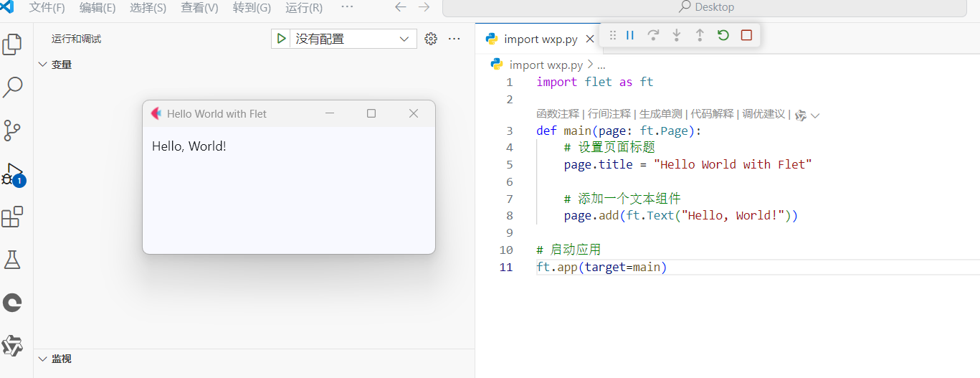Stop the debug session
The image size is (980, 378).
(746, 35)
